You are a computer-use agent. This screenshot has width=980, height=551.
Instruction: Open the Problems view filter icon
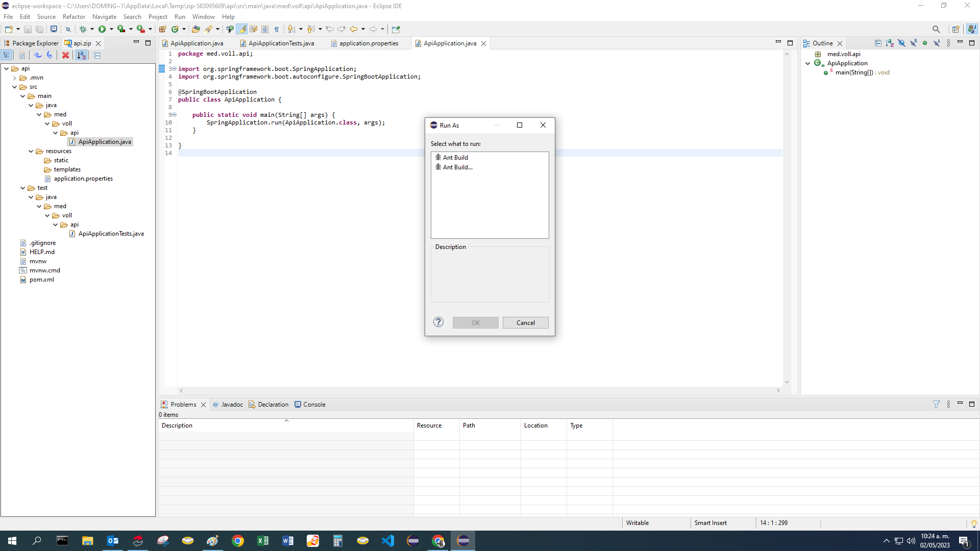pos(936,404)
